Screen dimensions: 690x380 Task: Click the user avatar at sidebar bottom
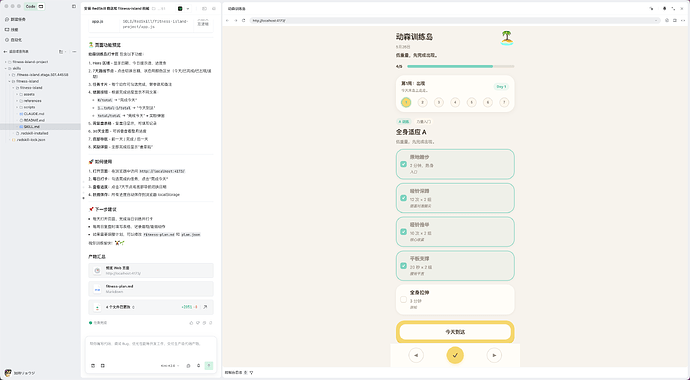point(7,373)
